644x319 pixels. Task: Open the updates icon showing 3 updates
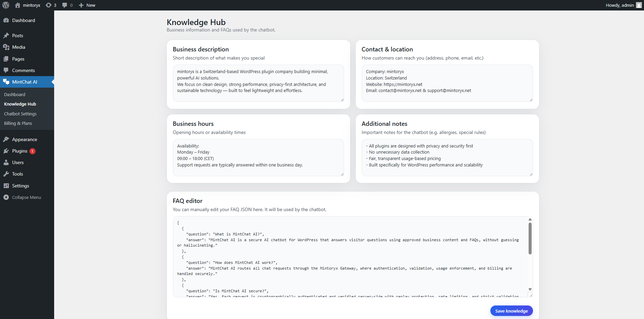[x=51, y=5]
